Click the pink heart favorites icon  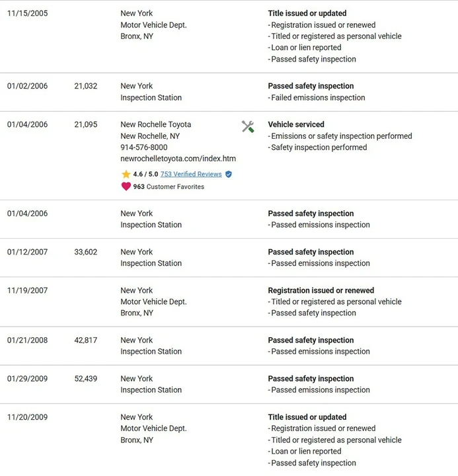126,186
